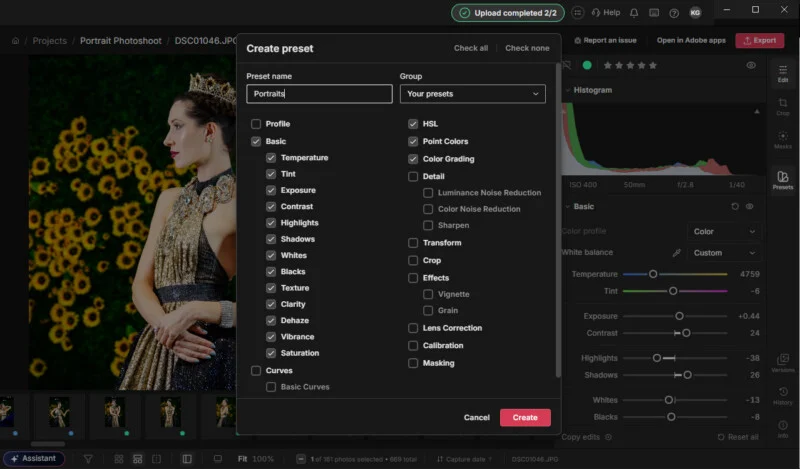The image size is (800, 469).
Task: Click the notifications bell icon
Action: point(634,13)
